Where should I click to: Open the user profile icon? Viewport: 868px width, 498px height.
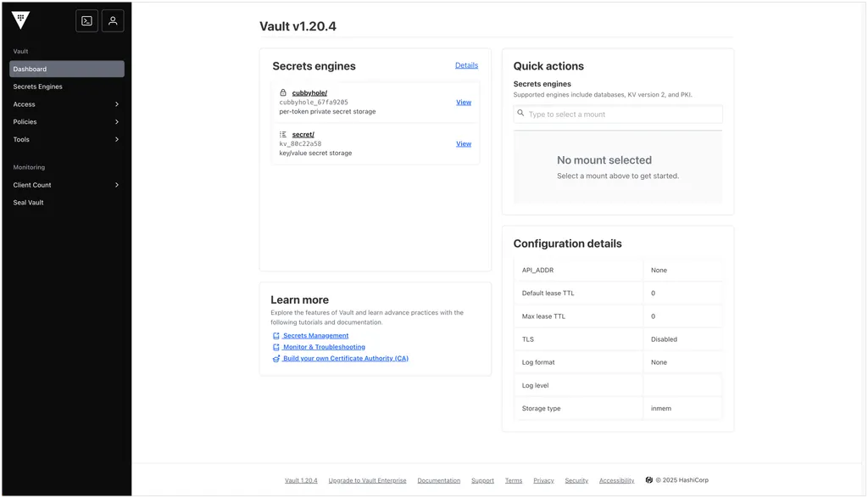(113, 21)
